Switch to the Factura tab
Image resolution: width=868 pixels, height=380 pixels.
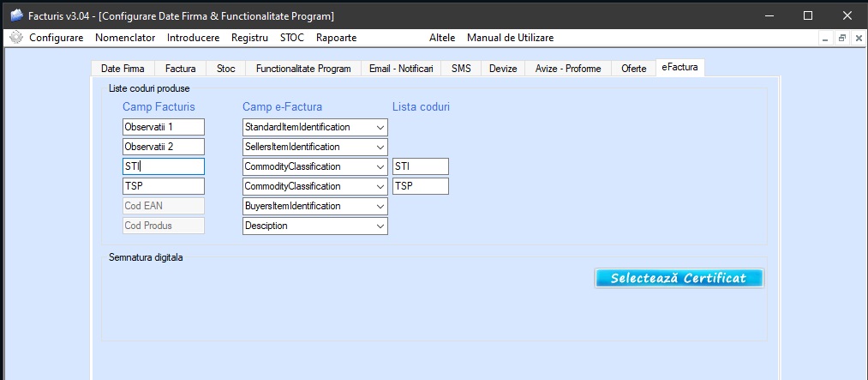click(181, 69)
